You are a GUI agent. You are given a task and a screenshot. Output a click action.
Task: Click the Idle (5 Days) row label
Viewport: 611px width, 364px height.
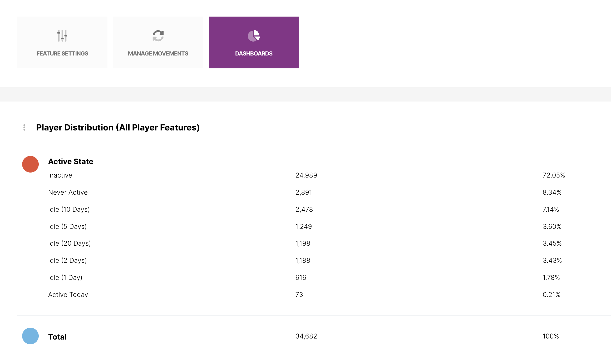click(67, 226)
